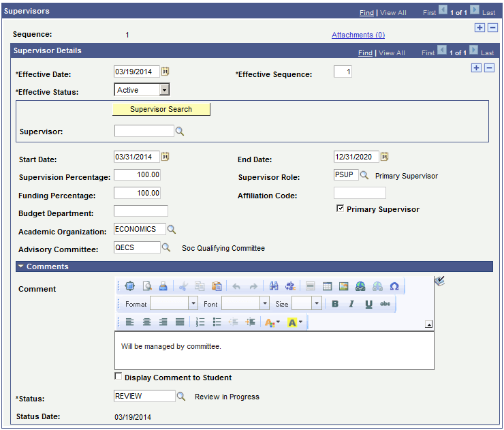Copy selected comment text
The height and width of the screenshot is (430, 504).
click(x=200, y=286)
